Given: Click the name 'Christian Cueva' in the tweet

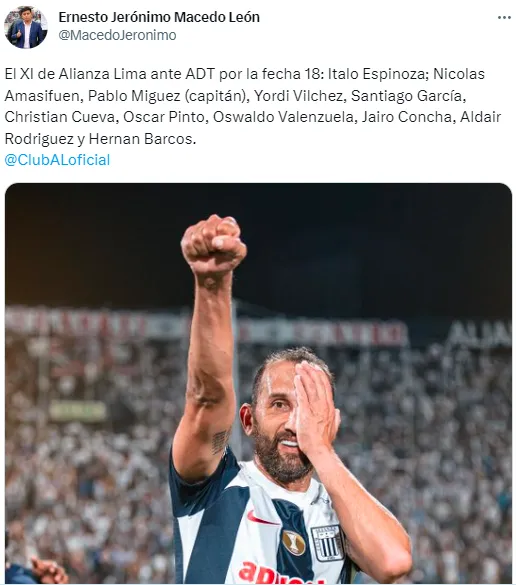Looking at the screenshot, I should point(62,117).
